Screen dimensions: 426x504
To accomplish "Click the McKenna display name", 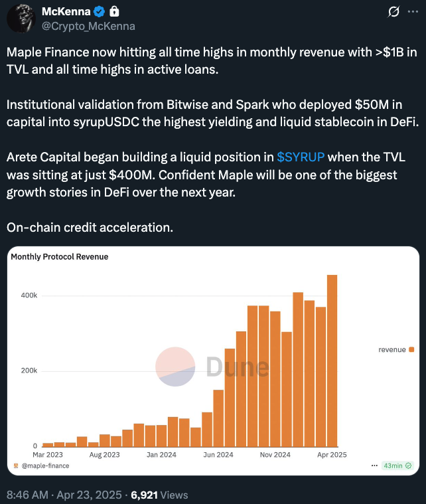I will 66,12.
